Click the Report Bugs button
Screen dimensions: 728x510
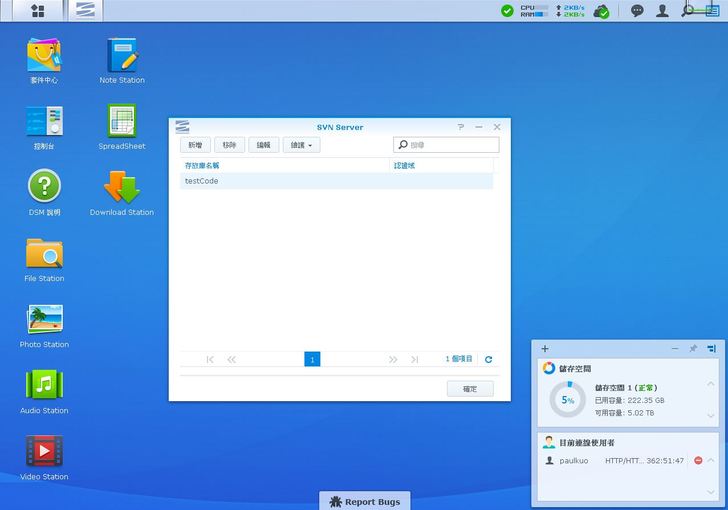[364, 501]
